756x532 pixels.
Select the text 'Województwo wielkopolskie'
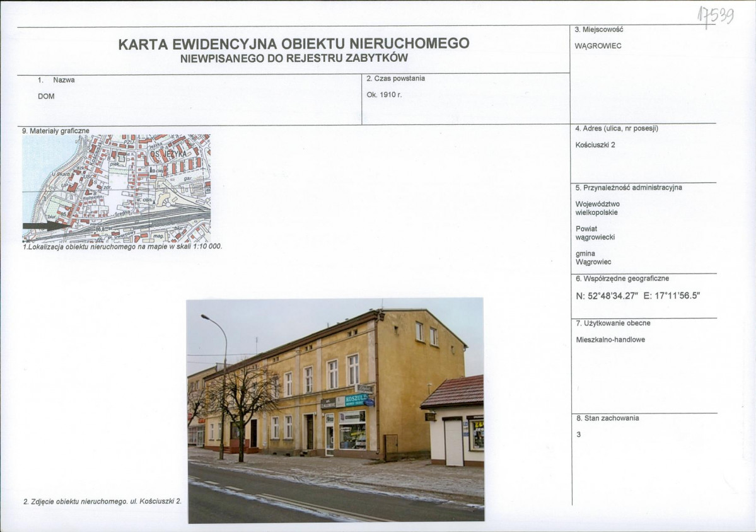pos(597,208)
